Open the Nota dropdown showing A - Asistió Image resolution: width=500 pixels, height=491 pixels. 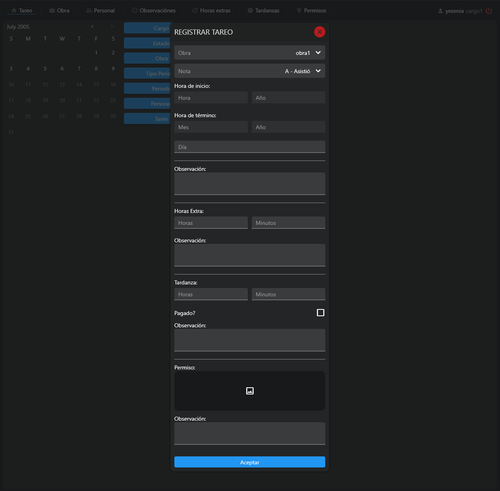click(249, 71)
